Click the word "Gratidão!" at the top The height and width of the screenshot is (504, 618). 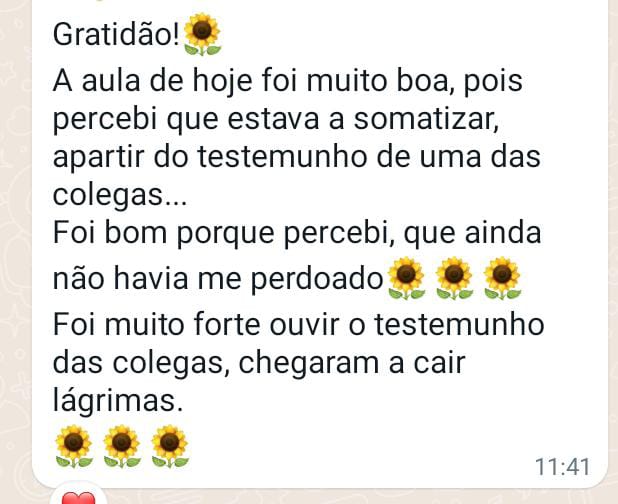(x=116, y=35)
